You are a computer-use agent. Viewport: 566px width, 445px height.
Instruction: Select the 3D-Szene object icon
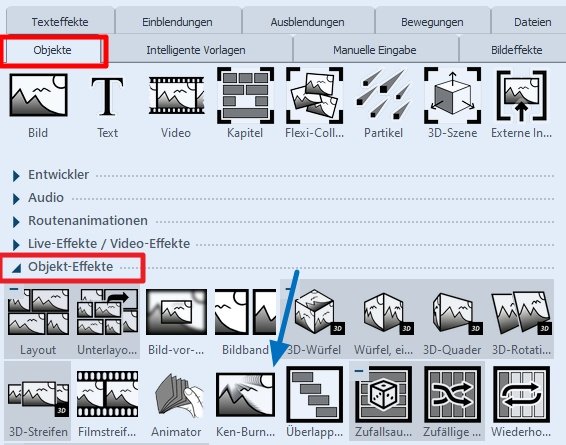pos(452,95)
